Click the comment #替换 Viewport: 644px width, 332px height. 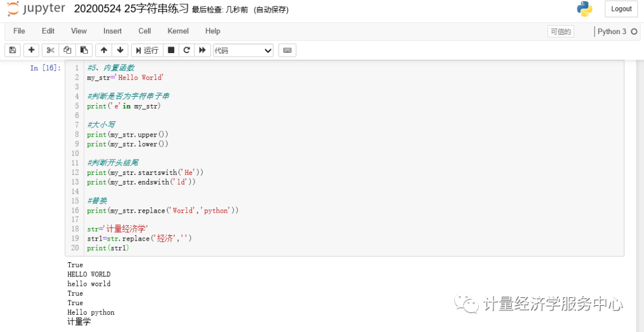click(97, 201)
